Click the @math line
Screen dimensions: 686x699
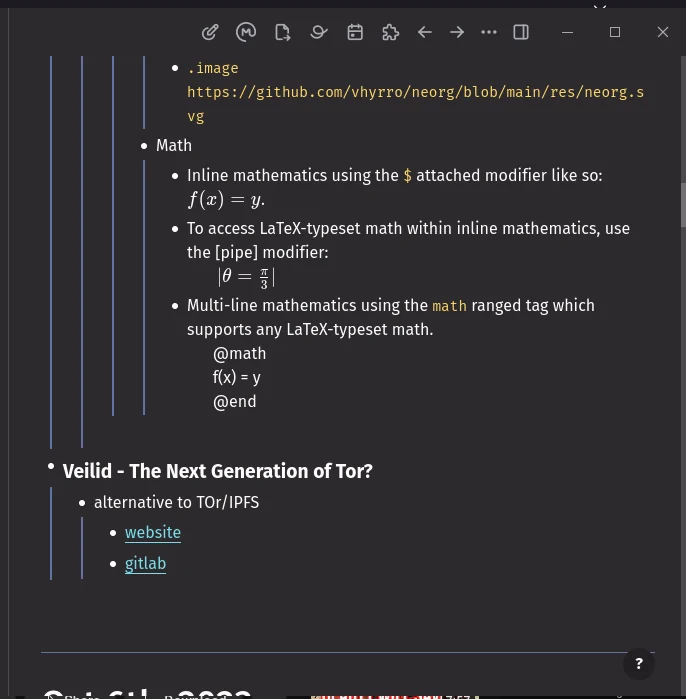tap(239, 354)
